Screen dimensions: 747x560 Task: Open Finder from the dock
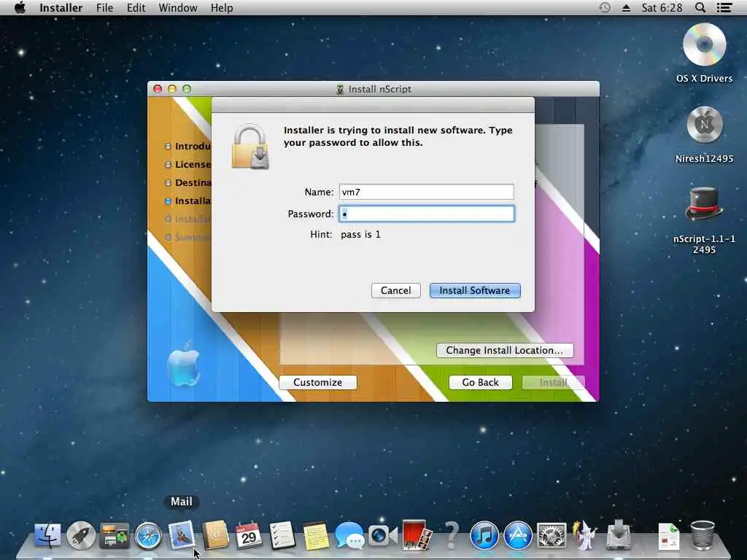pos(47,535)
